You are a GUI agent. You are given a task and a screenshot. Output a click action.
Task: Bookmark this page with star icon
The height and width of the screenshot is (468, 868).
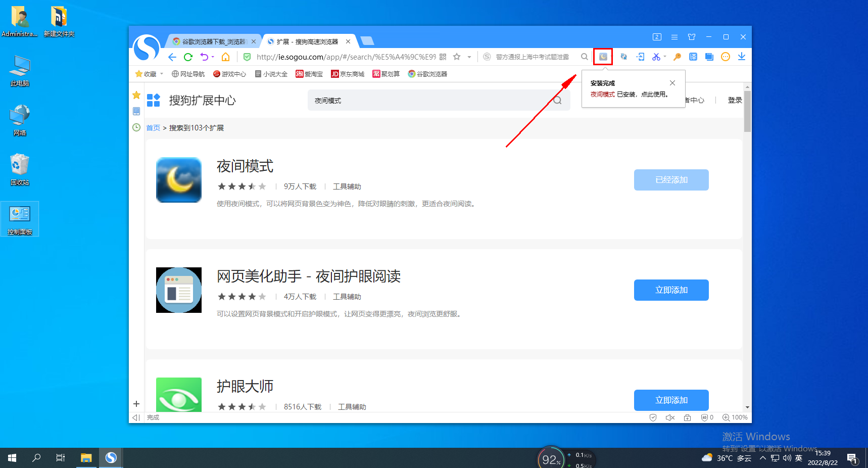tap(457, 57)
